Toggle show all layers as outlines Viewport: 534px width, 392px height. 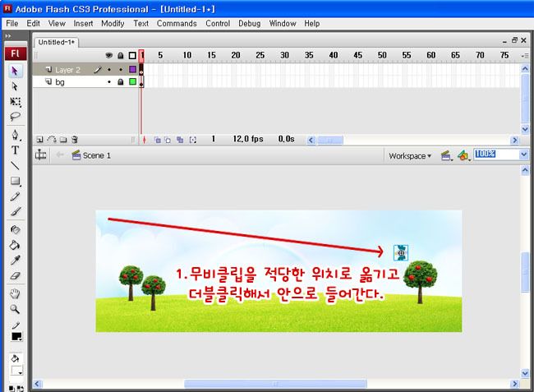tap(132, 56)
